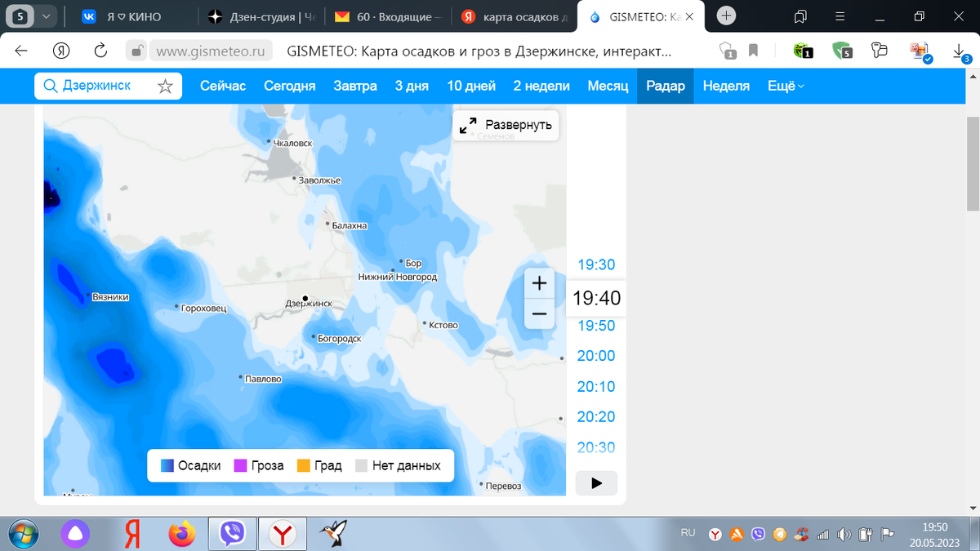Click the Нижний Новгород map label

coord(398,278)
